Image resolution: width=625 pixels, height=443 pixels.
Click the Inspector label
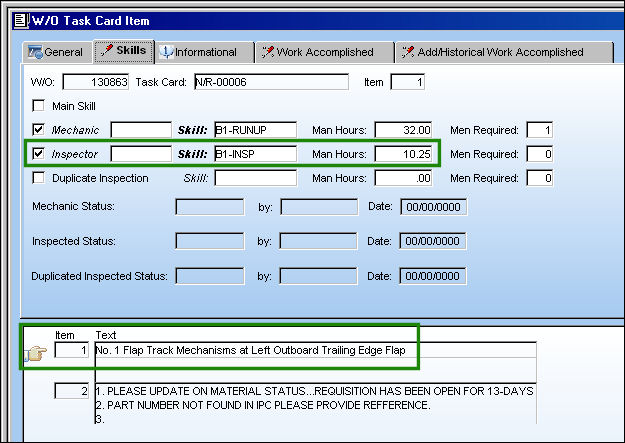(x=75, y=154)
